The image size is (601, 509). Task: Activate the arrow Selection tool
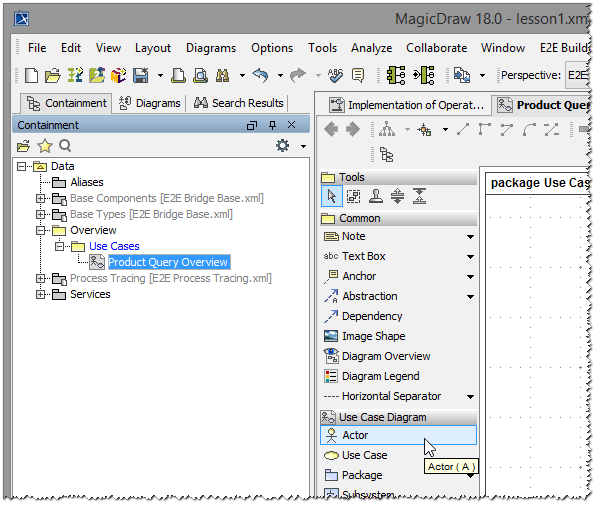[x=331, y=196]
